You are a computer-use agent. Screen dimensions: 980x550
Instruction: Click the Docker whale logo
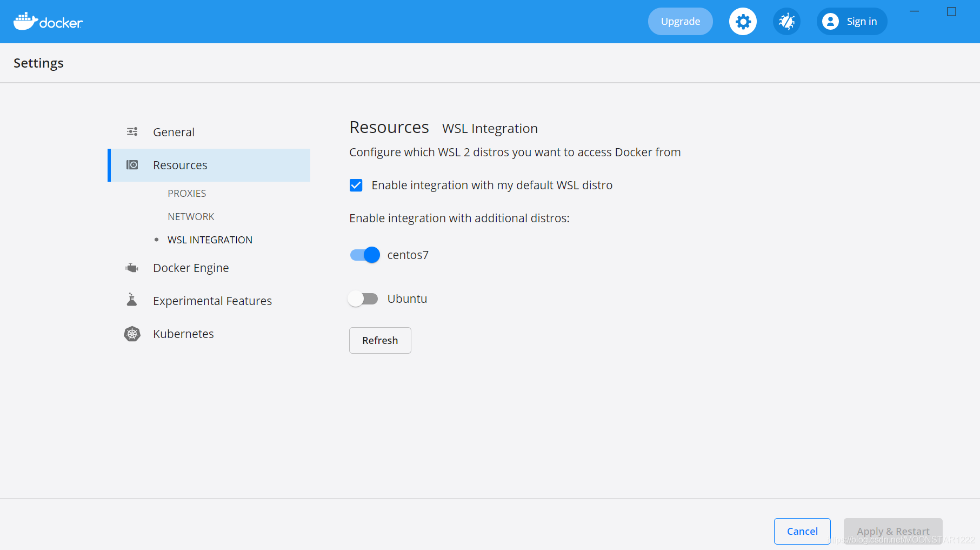pos(48,22)
